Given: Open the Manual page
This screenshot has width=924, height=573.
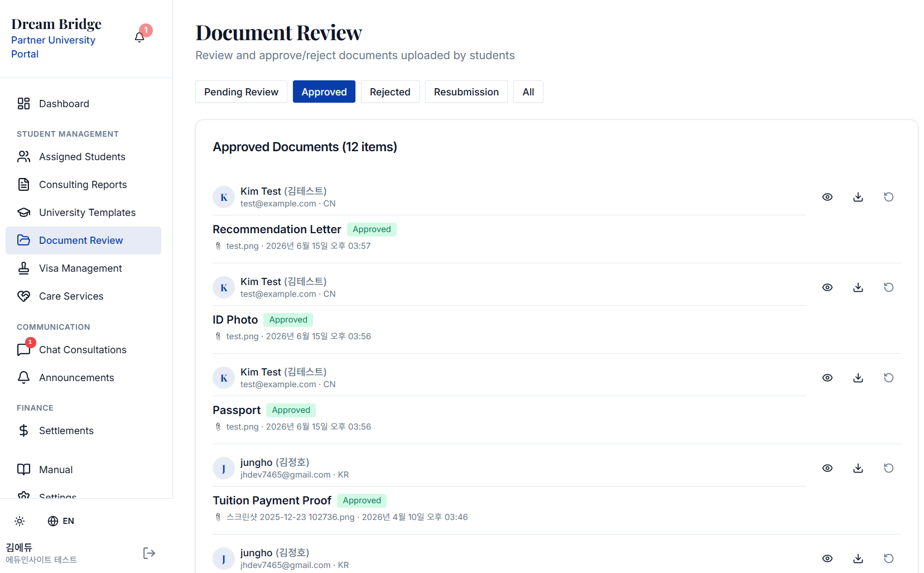Looking at the screenshot, I should 83,470.
